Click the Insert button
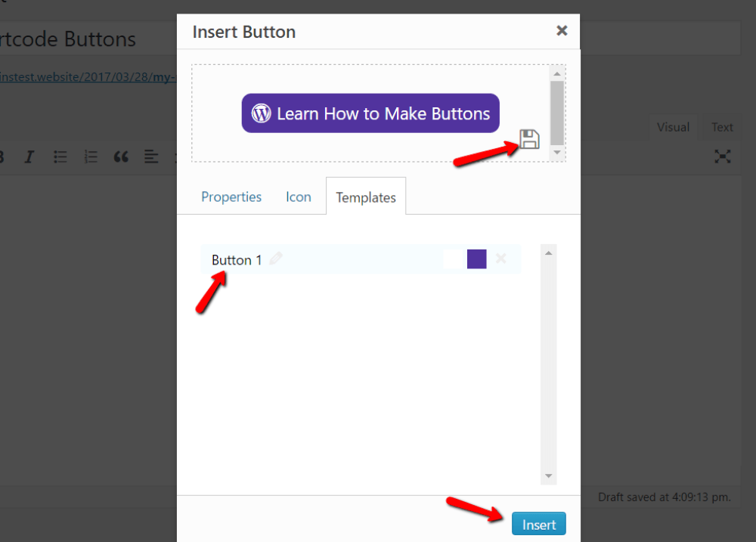The width and height of the screenshot is (756, 542). pyautogui.click(x=538, y=523)
